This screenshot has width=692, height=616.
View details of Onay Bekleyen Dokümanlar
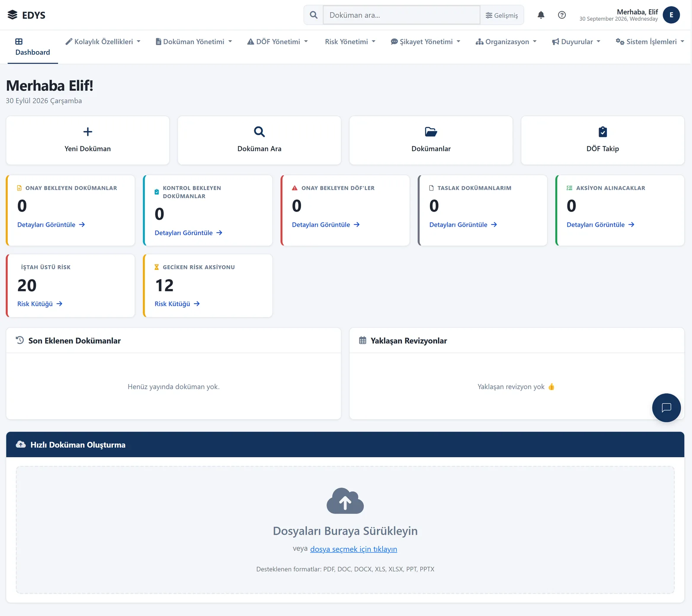click(51, 225)
